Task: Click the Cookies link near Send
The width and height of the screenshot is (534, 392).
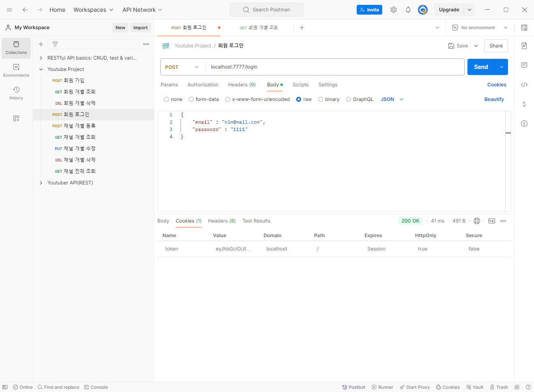Action: (x=497, y=85)
